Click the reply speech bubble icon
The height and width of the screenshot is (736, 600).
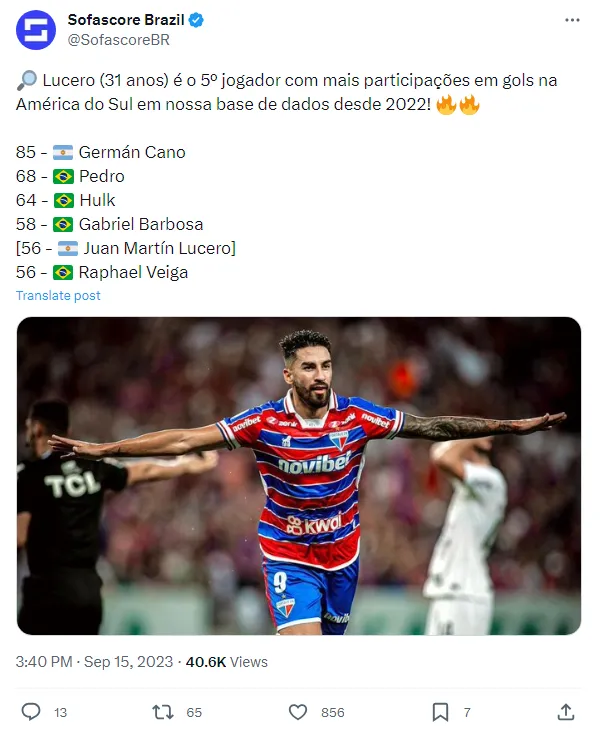31,712
